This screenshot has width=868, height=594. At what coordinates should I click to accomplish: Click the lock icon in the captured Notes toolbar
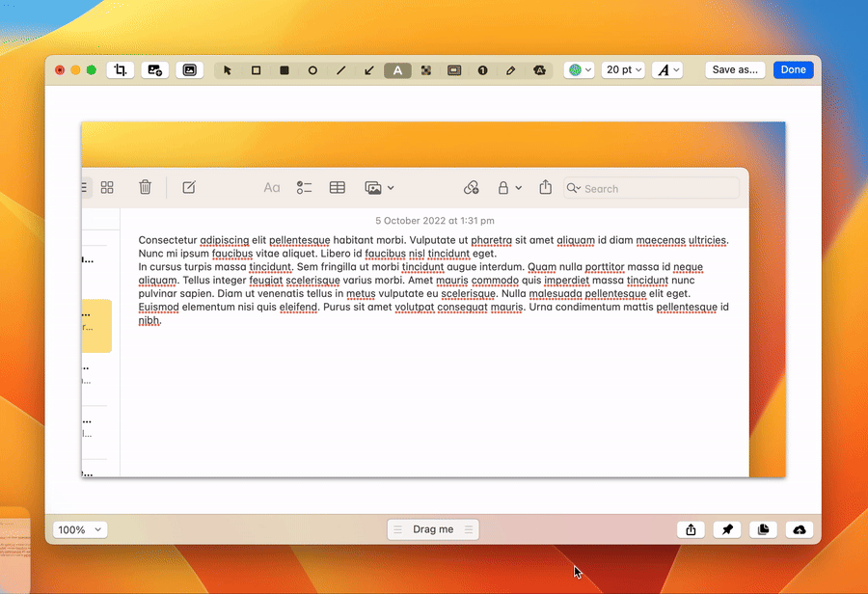(503, 188)
